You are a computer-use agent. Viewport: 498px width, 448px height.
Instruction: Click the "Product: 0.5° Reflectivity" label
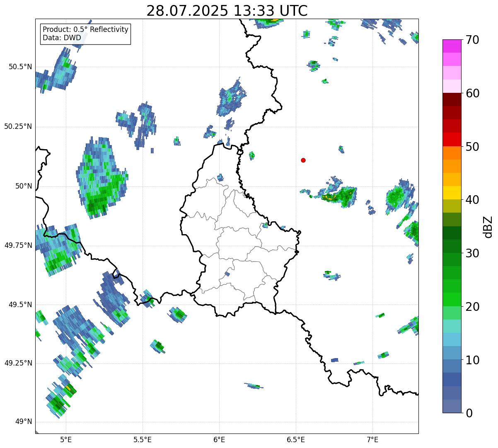86,30
